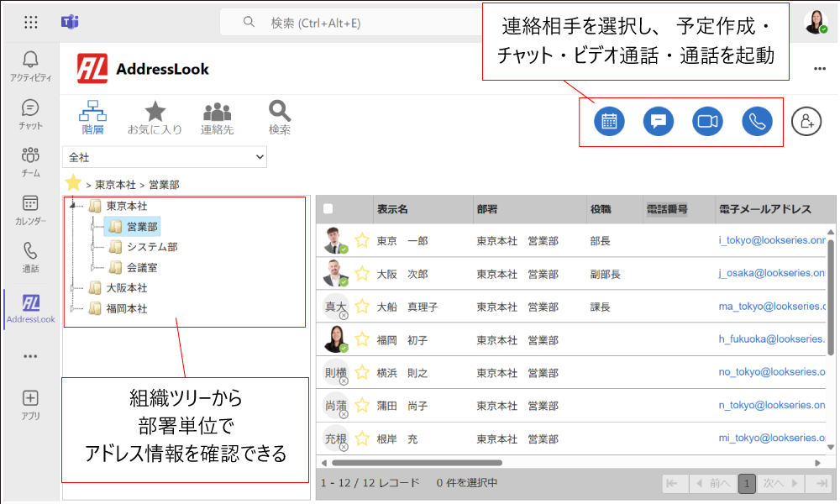Screen dimensions: 840x504
Task: Click the search magnifier icon in search box
Action: pos(249,22)
